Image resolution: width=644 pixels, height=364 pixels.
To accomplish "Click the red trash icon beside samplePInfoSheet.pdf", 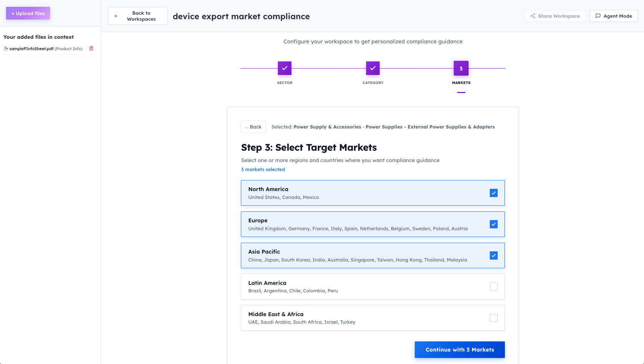I will tap(91, 49).
